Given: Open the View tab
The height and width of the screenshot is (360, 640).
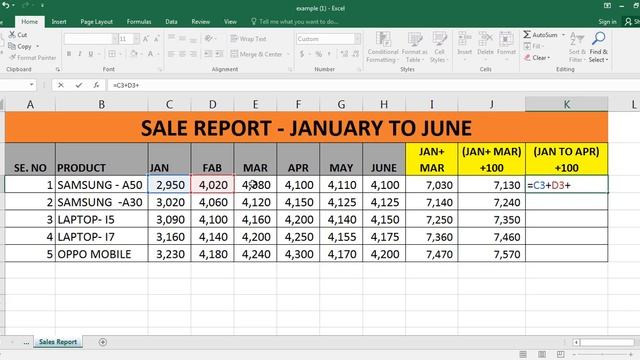Looking at the screenshot, I should click(x=230, y=22).
